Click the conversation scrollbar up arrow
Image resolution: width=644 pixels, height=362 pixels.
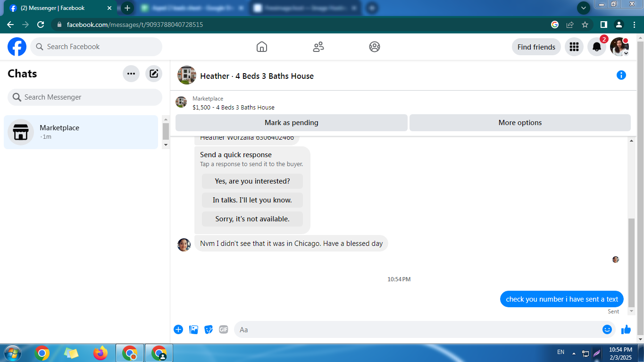(632, 141)
